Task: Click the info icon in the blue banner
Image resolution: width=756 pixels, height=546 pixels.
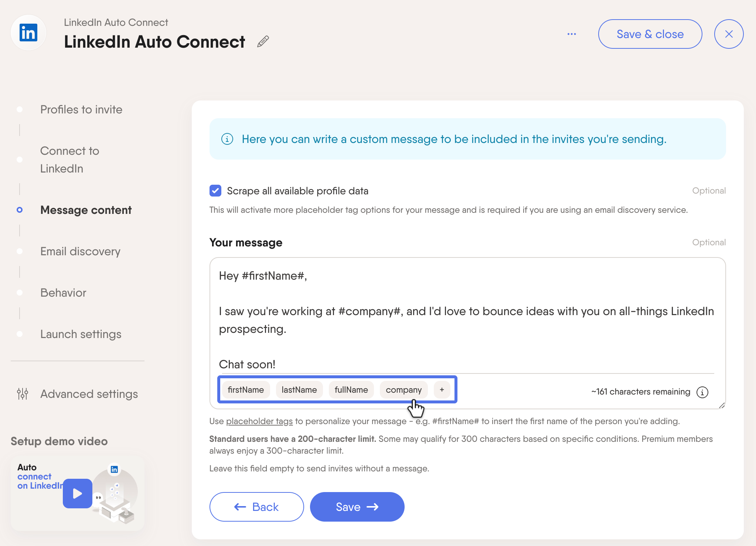Action: click(x=227, y=139)
